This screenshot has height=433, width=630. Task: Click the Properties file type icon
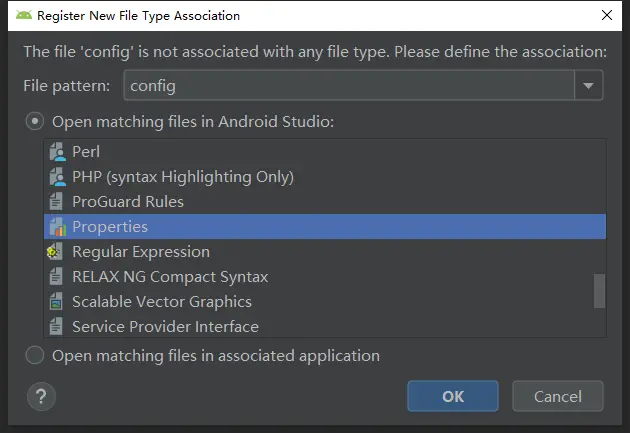(56, 227)
